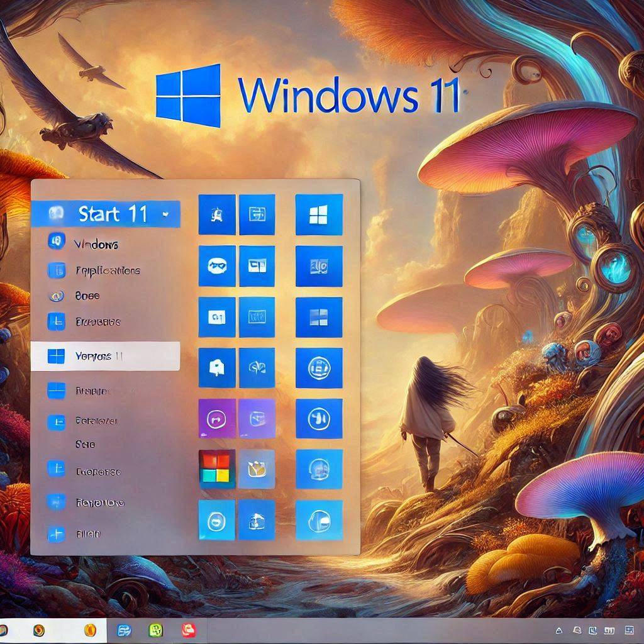This screenshot has width=644, height=644.
Task: Open the light purple tile with square icon
Action: coord(257,418)
